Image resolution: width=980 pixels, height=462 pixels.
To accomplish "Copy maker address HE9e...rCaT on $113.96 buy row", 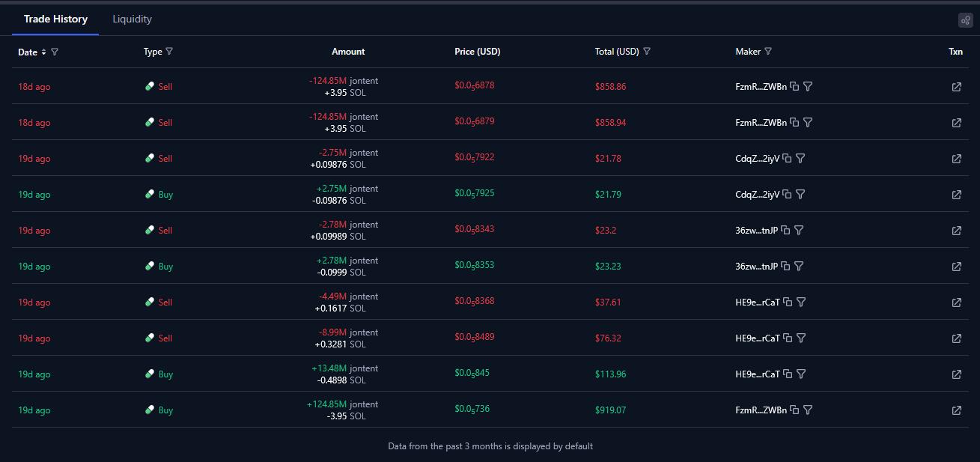I will coord(788,374).
